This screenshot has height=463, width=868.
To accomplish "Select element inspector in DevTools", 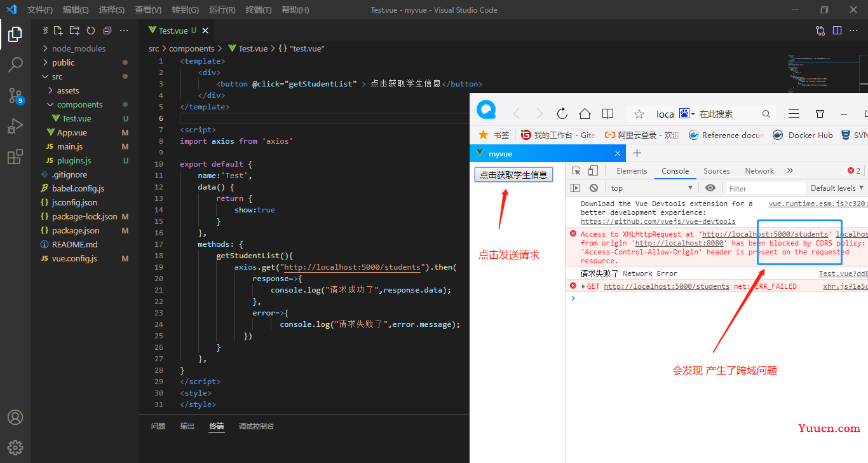I will coord(576,171).
